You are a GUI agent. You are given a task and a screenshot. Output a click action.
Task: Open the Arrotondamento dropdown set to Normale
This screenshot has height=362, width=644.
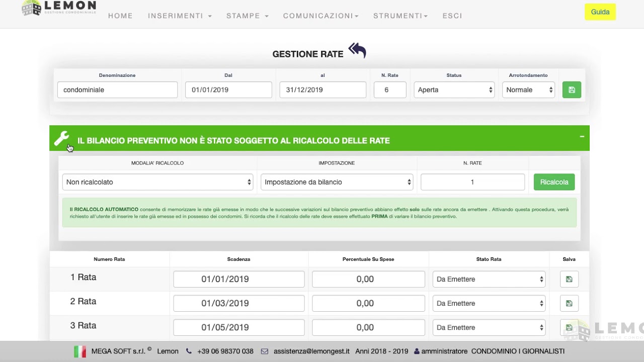click(528, 89)
